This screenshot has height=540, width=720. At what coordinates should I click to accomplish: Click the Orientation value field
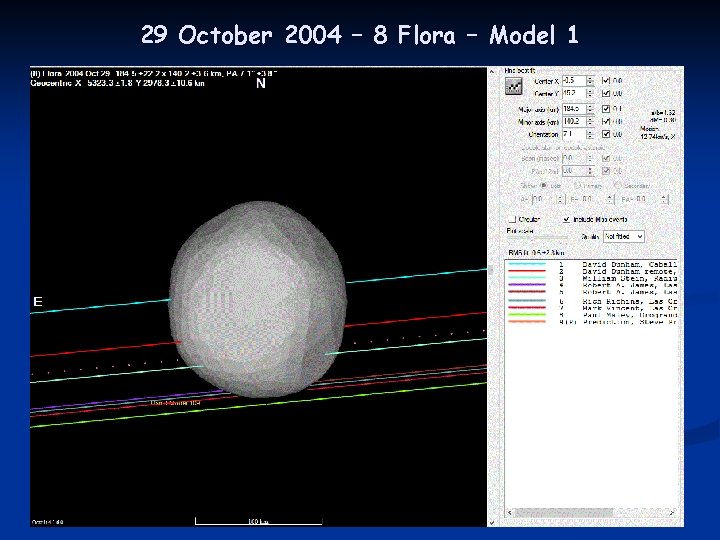pos(575,134)
